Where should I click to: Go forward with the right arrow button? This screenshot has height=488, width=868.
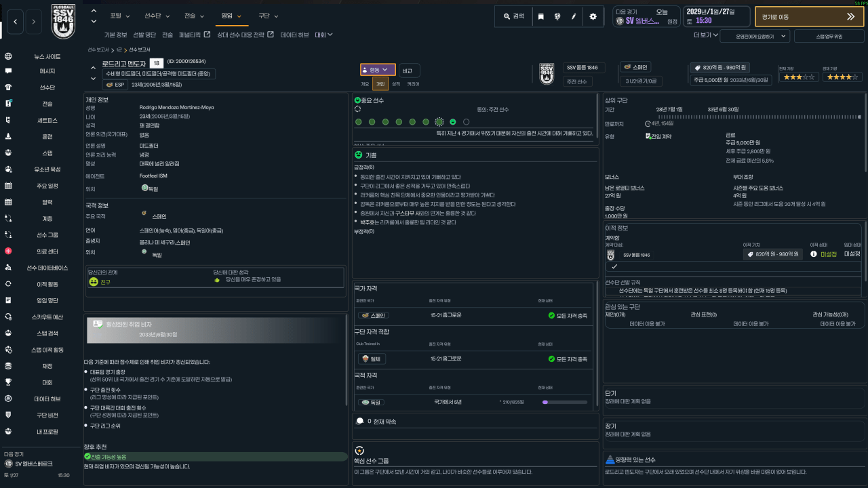(x=34, y=22)
